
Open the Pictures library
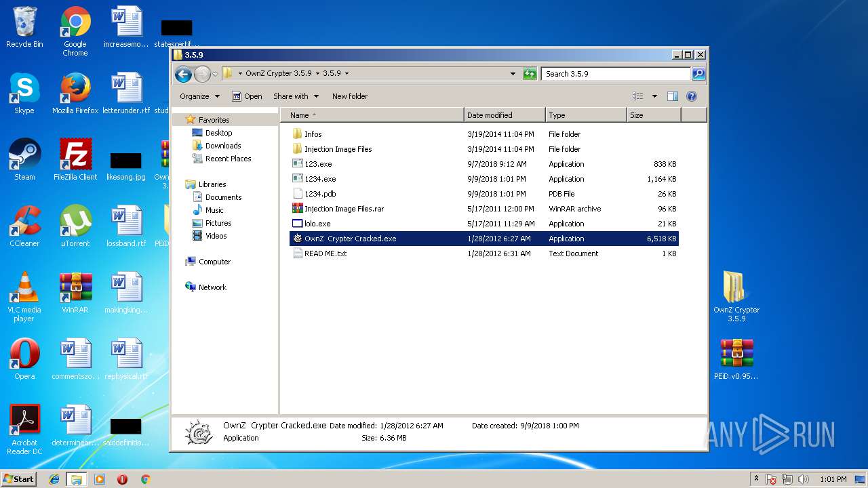[x=218, y=223]
